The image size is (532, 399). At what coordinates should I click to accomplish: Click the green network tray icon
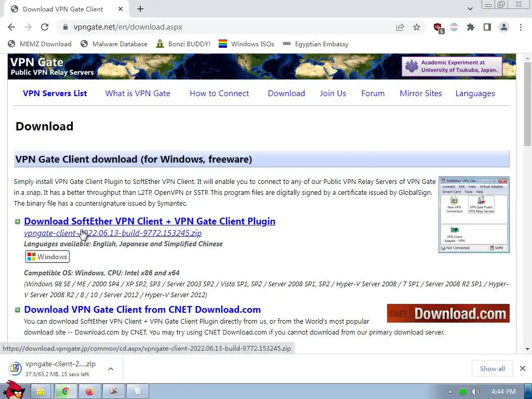coord(462,392)
